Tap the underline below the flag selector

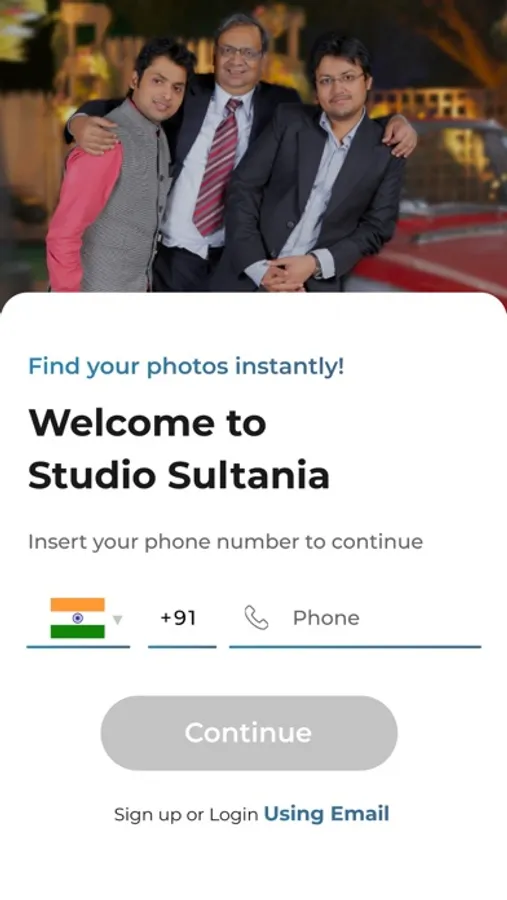[78, 647]
